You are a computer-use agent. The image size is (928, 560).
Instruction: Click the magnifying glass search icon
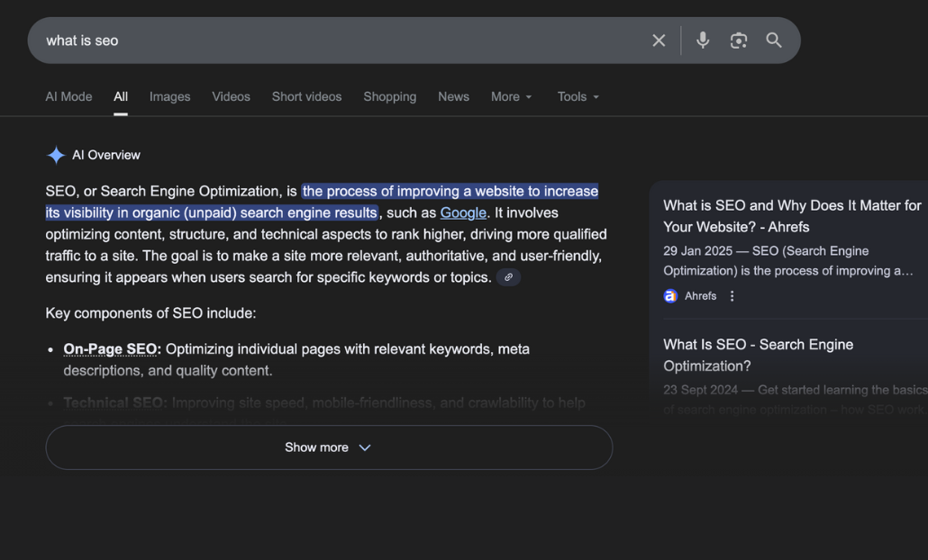click(x=774, y=41)
